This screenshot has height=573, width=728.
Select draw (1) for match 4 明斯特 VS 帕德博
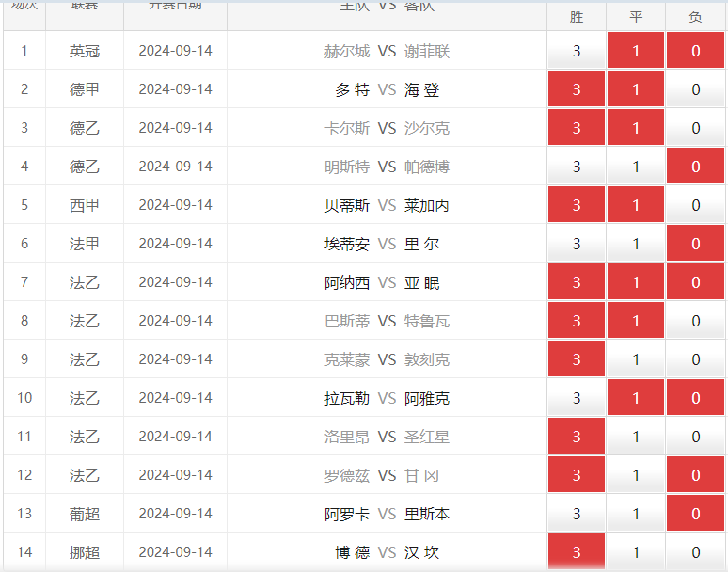636,166
